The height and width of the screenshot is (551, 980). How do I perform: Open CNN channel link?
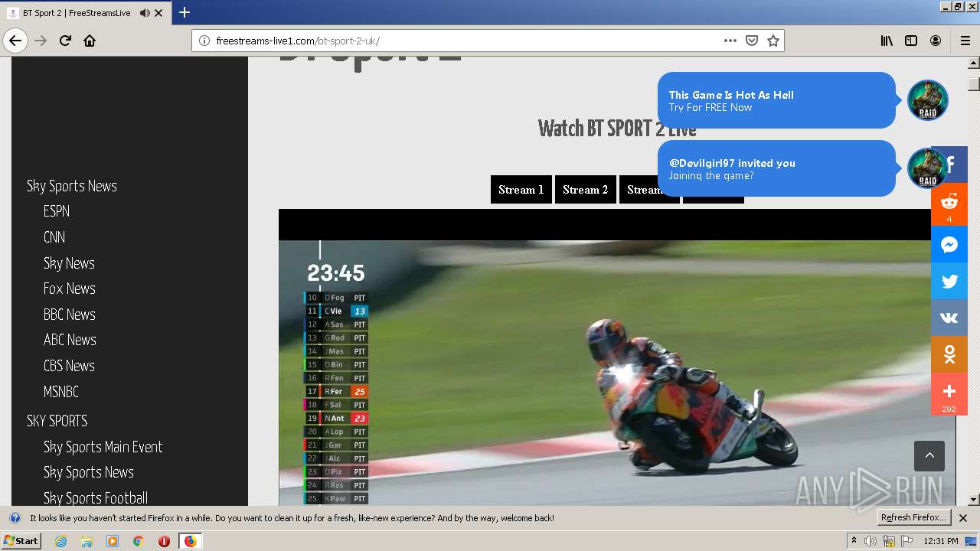point(54,237)
